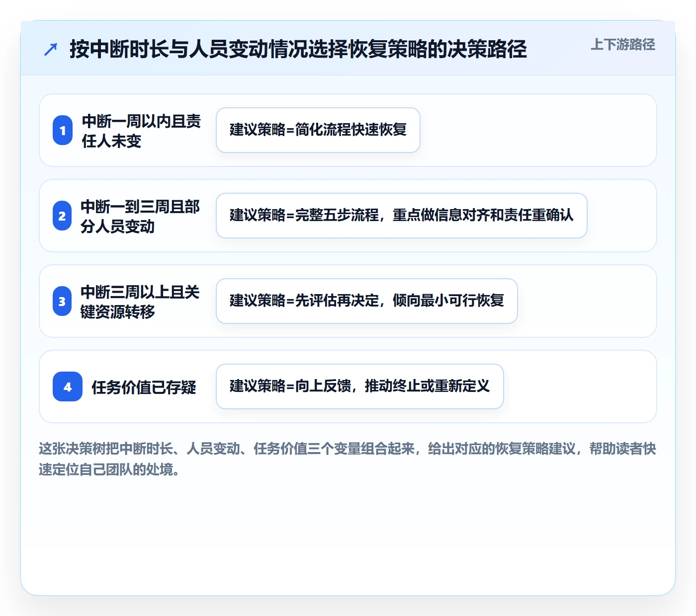Select the 上下游路径 label in the header
The width and height of the screenshot is (696, 616).
click(x=623, y=45)
